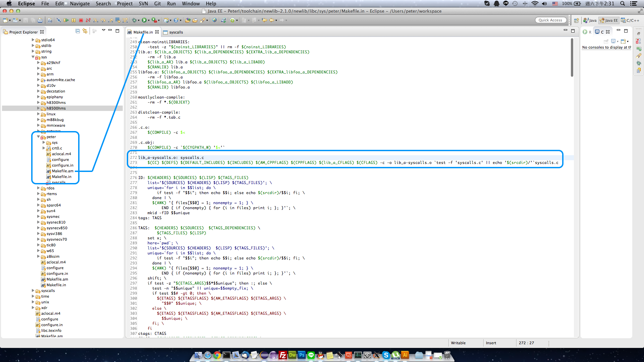Click the New file wizard toolbar icon

click(5, 20)
